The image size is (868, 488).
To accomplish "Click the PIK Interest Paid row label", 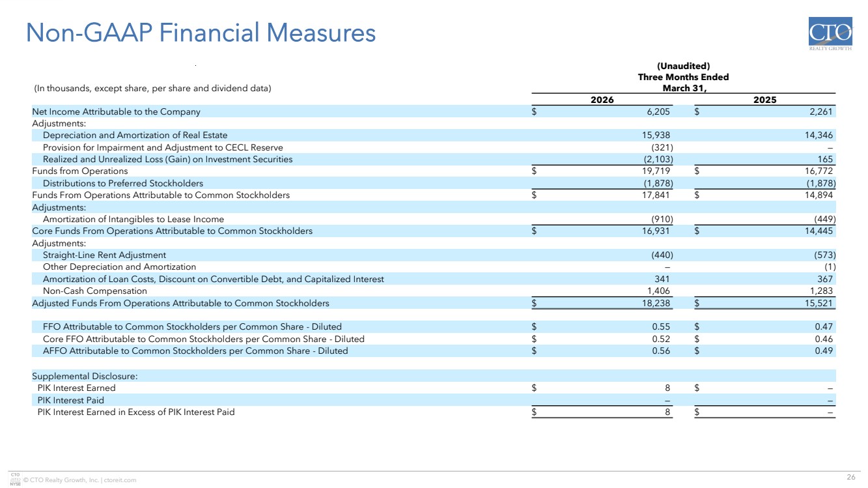I will tap(70, 400).
